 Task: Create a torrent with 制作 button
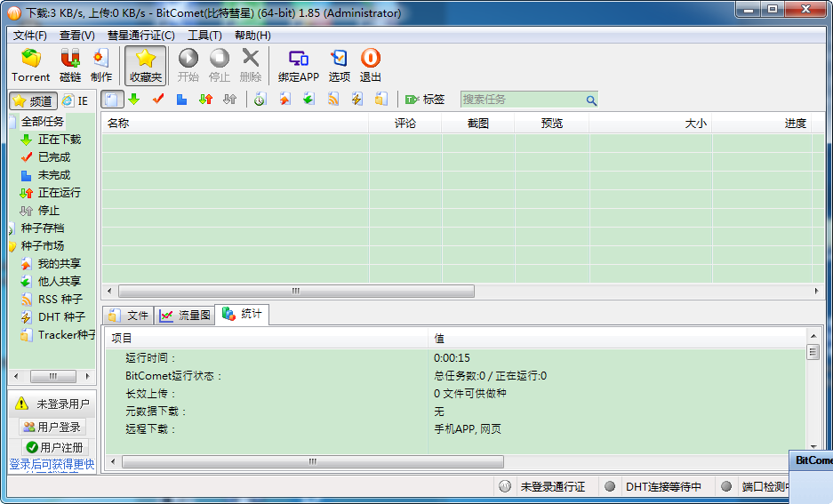pyautogui.click(x=101, y=65)
